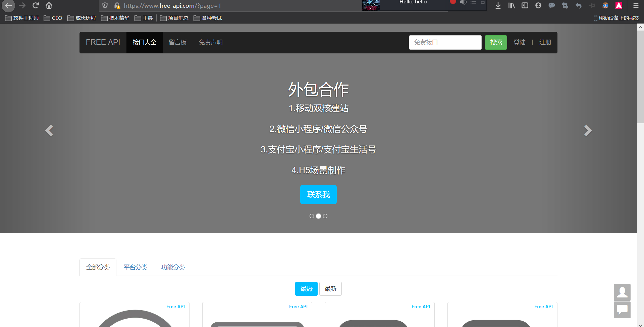
Task: Go to the next carousel slide arrow
Action: point(588,130)
